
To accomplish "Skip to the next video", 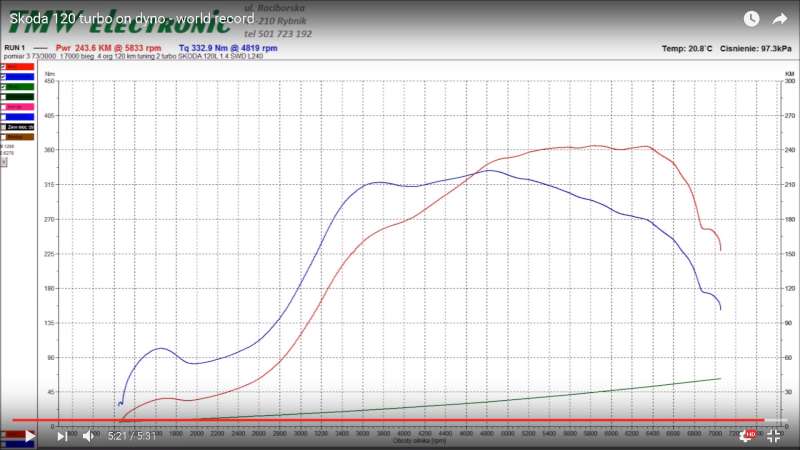I will click(62, 436).
